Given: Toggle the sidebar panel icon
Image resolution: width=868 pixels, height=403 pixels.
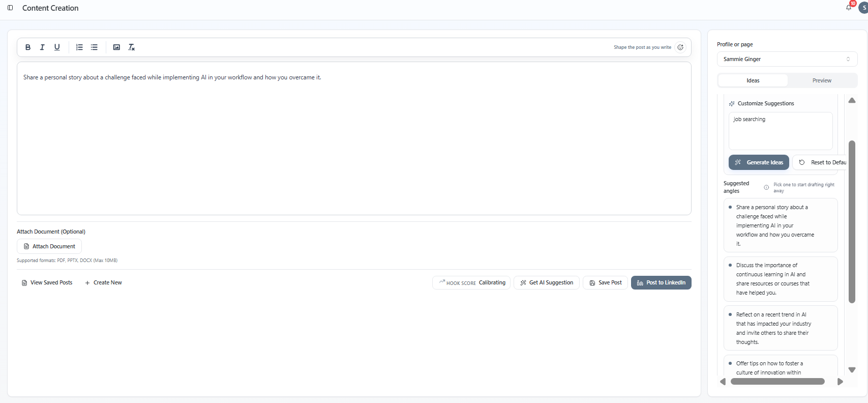Looking at the screenshot, I should click(x=10, y=8).
